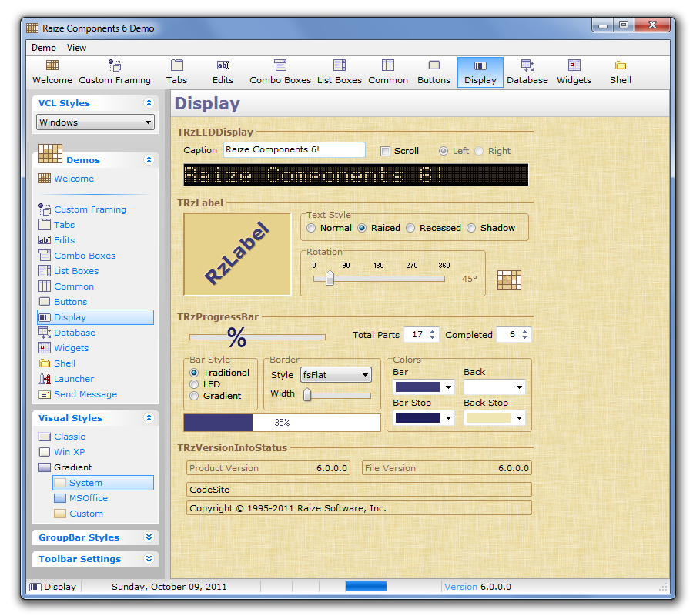Open the Widgets toolbar page
The image size is (693, 616).
coord(574,72)
